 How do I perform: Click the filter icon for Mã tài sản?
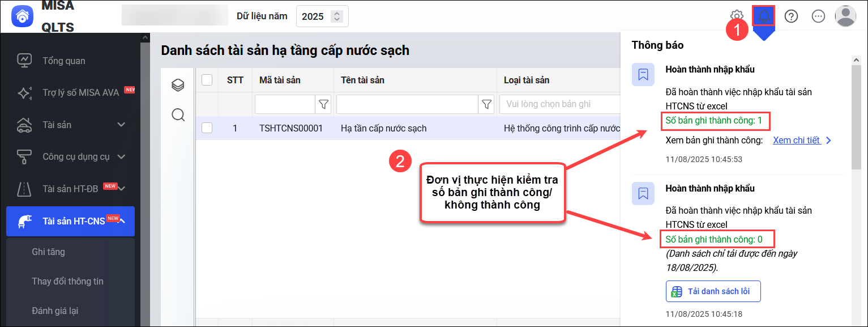click(x=323, y=104)
